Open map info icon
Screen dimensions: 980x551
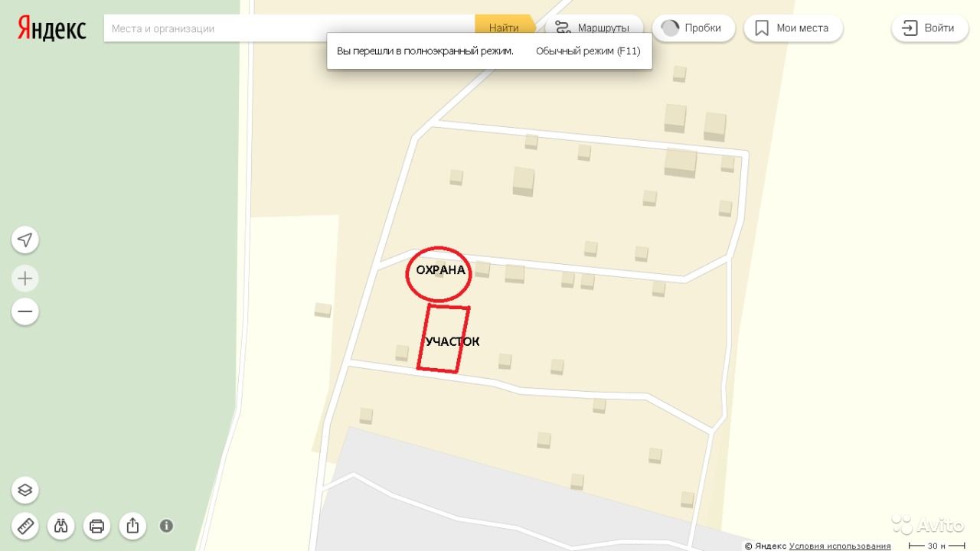pos(166,526)
